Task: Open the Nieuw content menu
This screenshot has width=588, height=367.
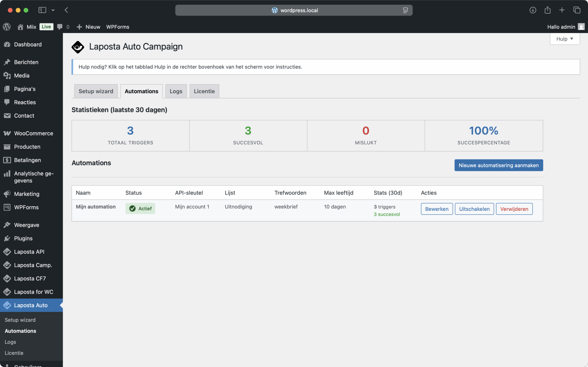Action: (89, 27)
